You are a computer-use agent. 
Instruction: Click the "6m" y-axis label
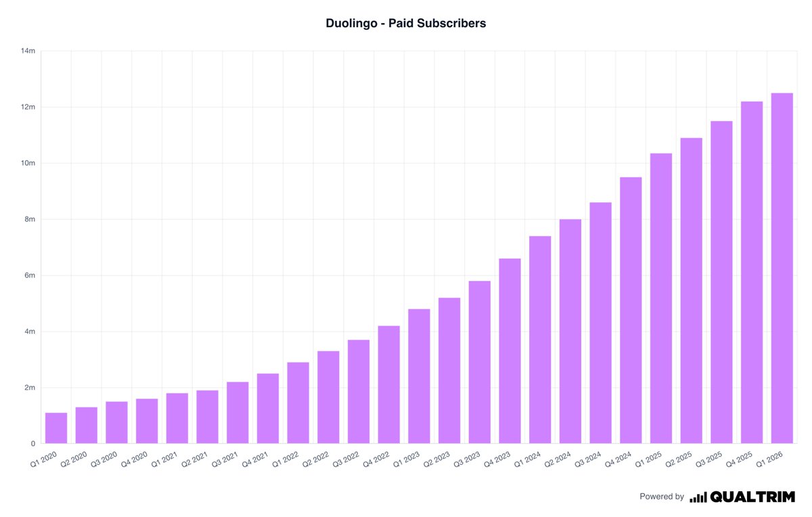pyautogui.click(x=30, y=275)
